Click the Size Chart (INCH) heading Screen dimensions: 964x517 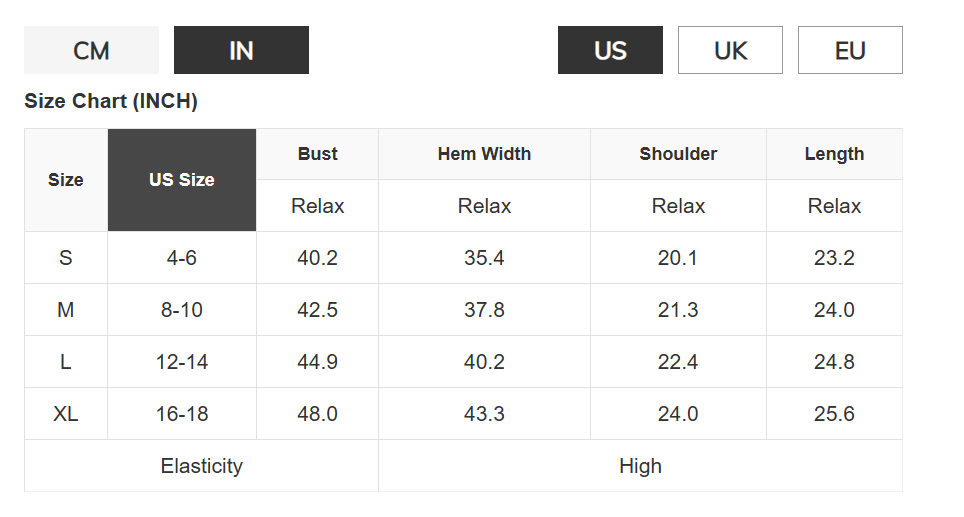pos(111,101)
